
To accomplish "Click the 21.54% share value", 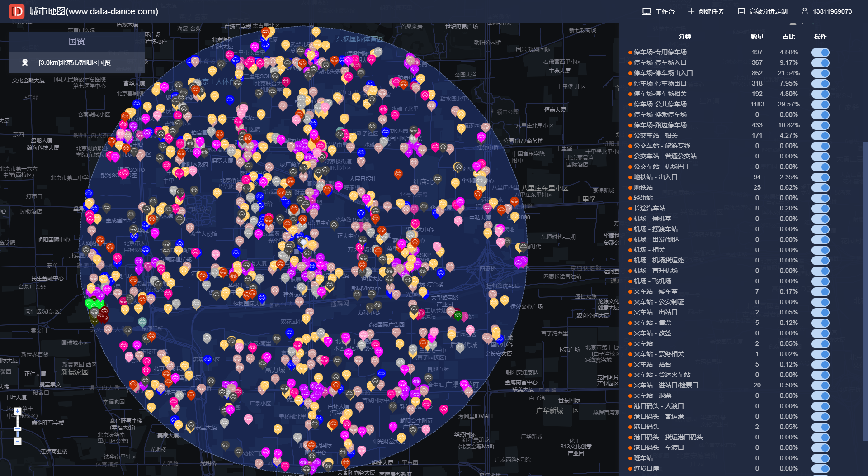I will click(x=789, y=73).
